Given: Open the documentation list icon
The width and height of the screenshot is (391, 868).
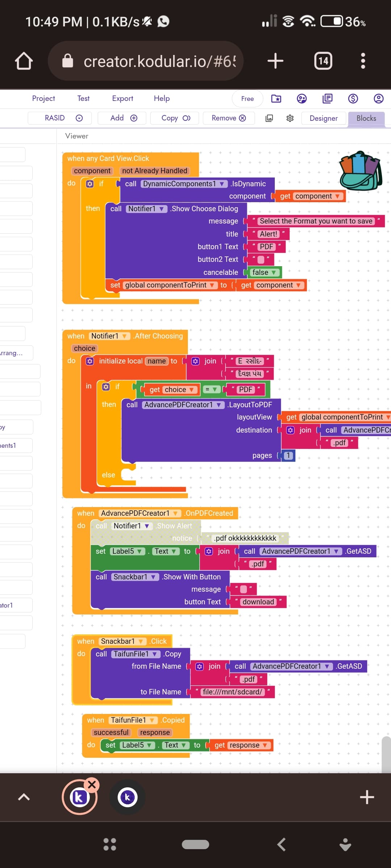Looking at the screenshot, I should coord(327,98).
